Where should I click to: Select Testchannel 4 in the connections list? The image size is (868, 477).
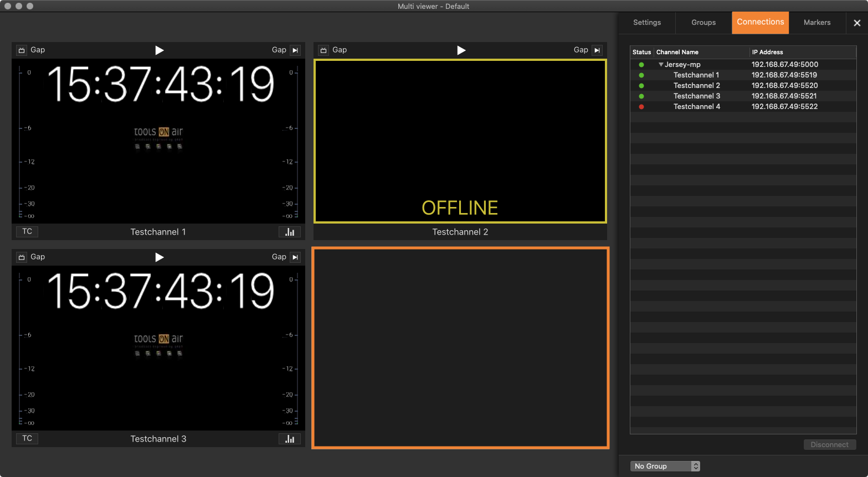(x=743, y=107)
